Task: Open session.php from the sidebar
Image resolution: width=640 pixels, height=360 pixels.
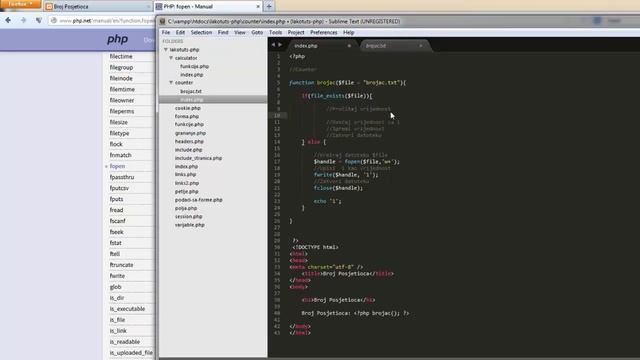Action: 189,216
